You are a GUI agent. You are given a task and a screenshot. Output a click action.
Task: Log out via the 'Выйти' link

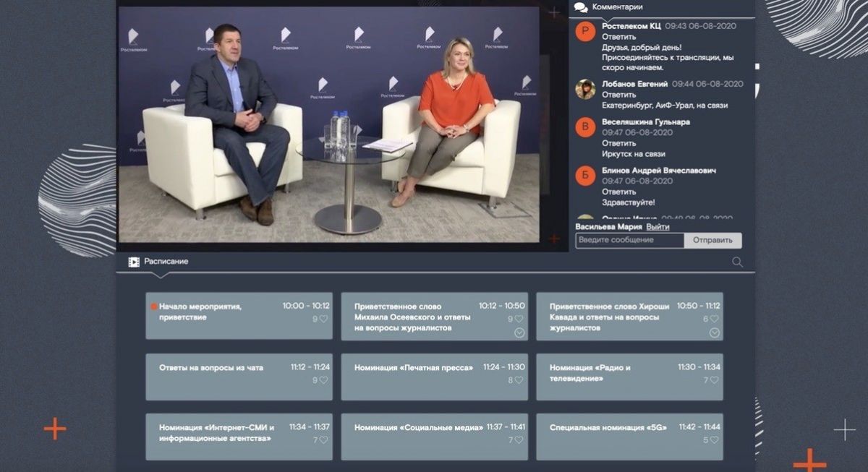click(x=658, y=227)
